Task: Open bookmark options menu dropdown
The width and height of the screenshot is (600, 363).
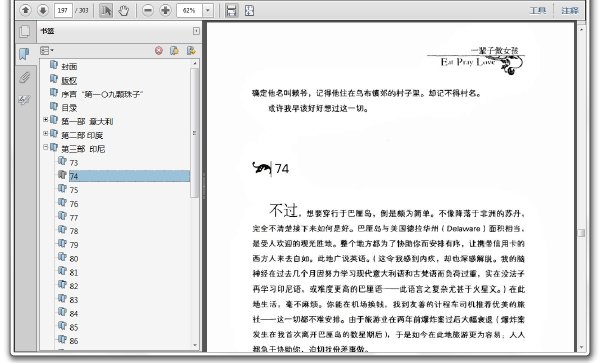Action: click(47, 50)
